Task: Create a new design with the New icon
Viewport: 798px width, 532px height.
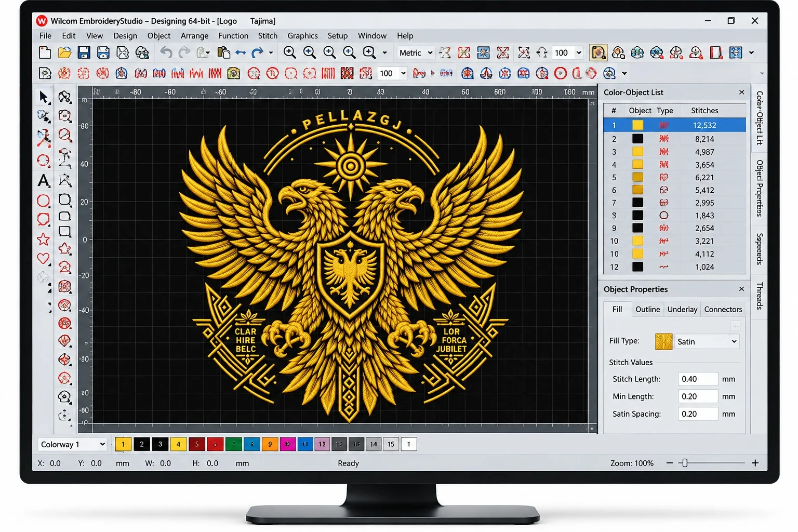Action: click(x=45, y=52)
